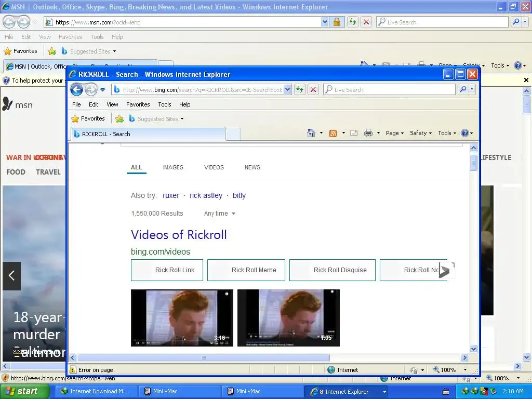
Task: Open File menu in RICKROLL window
Action: click(x=76, y=104)
